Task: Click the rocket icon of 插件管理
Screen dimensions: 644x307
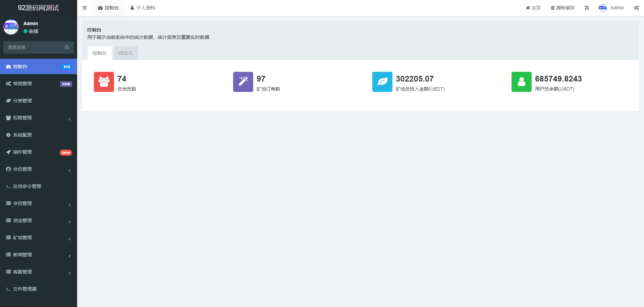Action: point(8,152)
